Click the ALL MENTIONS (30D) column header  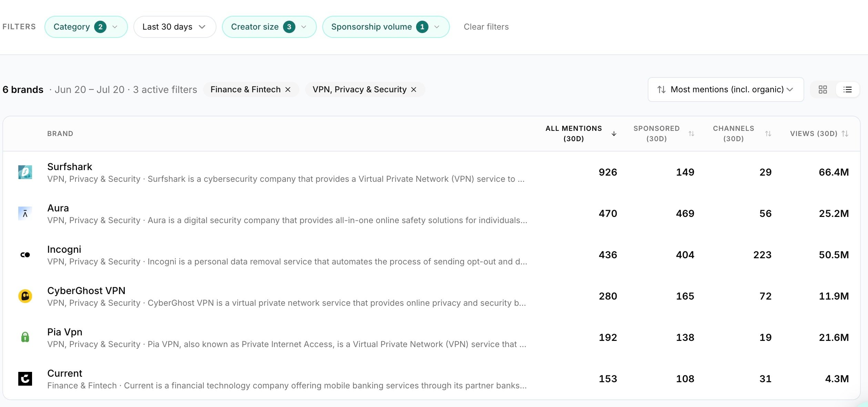(574, 134)
